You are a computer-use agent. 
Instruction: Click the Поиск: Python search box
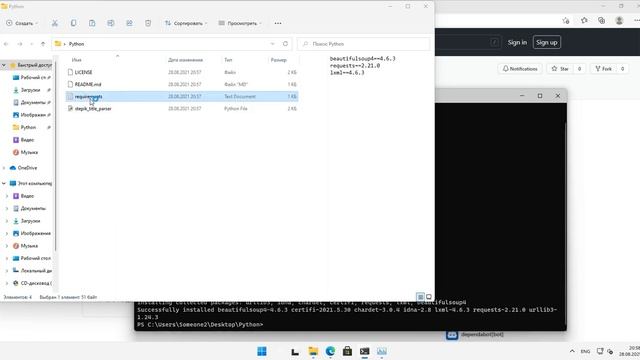tap(364, 44)
